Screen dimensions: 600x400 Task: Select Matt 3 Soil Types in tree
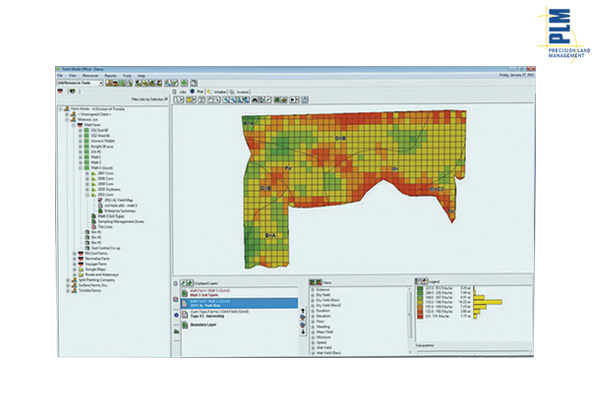pyautogui.click(x=111, y=216)
